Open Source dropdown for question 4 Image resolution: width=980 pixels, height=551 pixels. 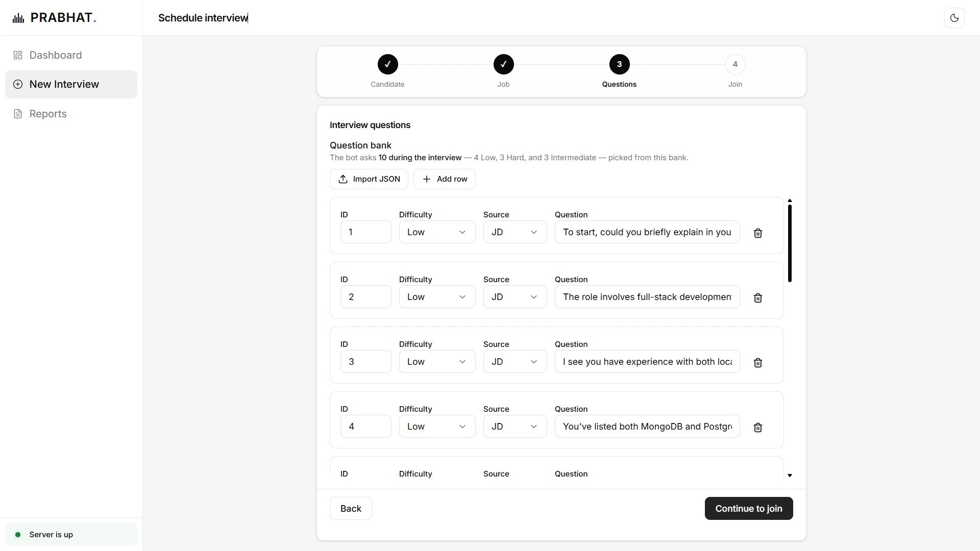pos(515,427)
